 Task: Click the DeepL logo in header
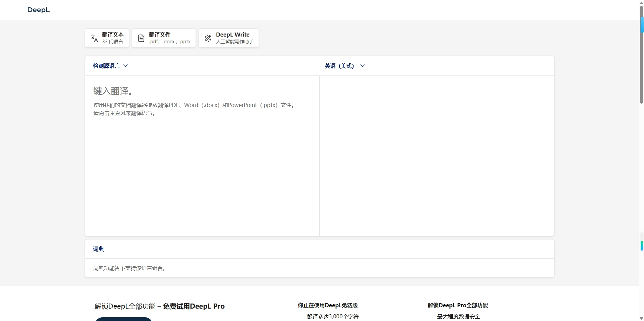[38, 10]
